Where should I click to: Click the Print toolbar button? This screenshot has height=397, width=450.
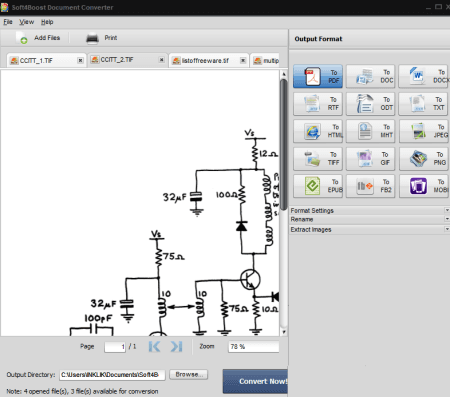pos(102,38)
